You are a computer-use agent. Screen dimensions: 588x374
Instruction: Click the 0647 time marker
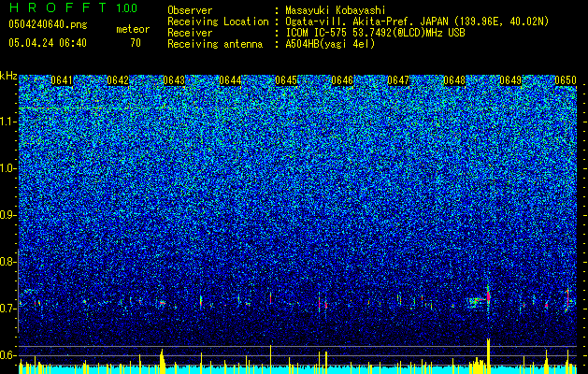(398, 80)
